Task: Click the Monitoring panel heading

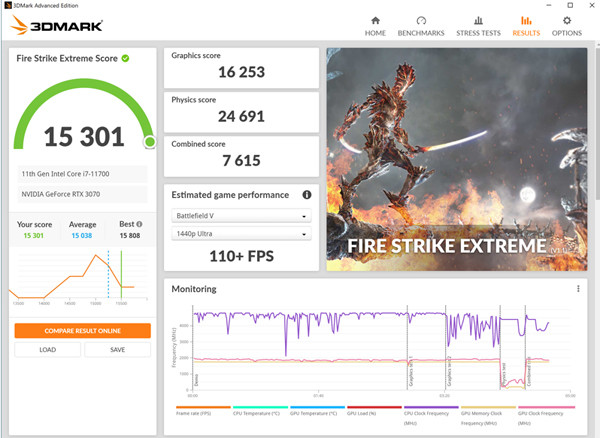Action: (x=194, y=289)
